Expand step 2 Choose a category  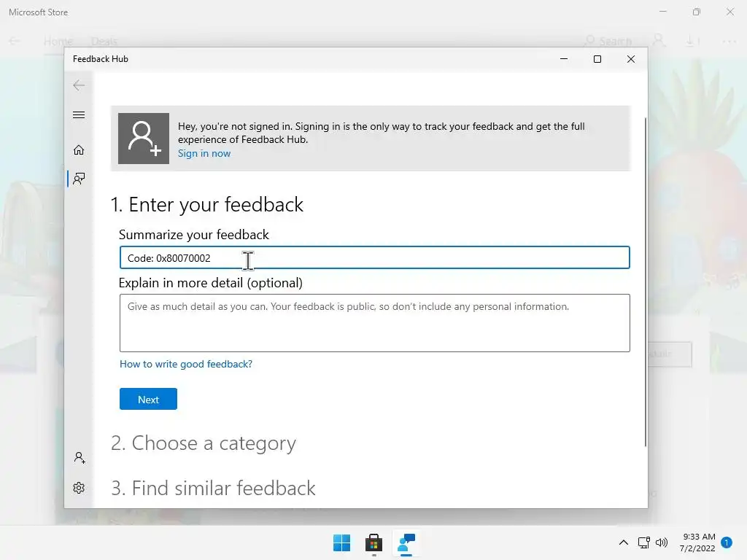click(204, 443)
